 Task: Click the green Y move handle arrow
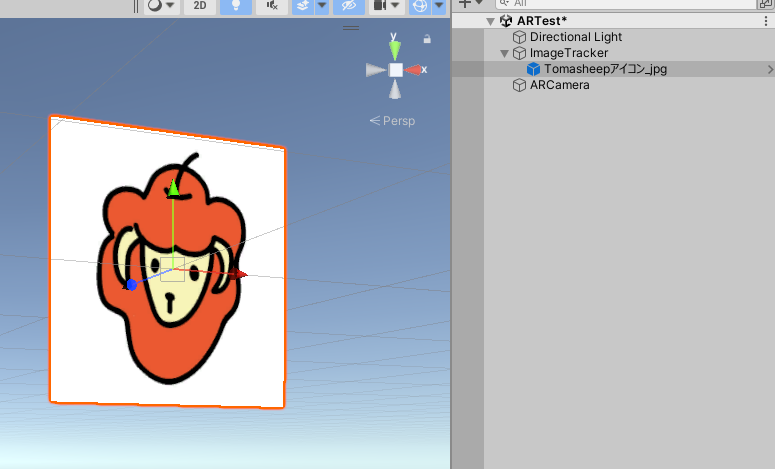(172, 188)
